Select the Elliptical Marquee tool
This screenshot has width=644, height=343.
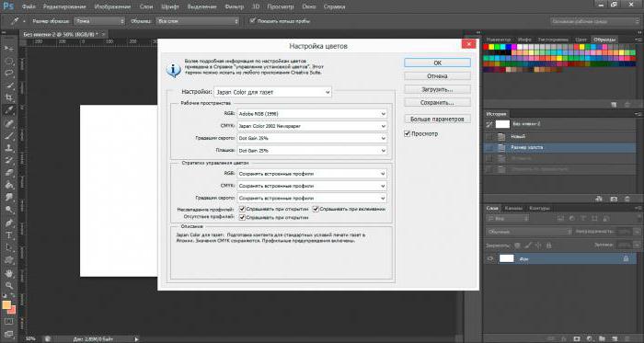click(9, 61)
